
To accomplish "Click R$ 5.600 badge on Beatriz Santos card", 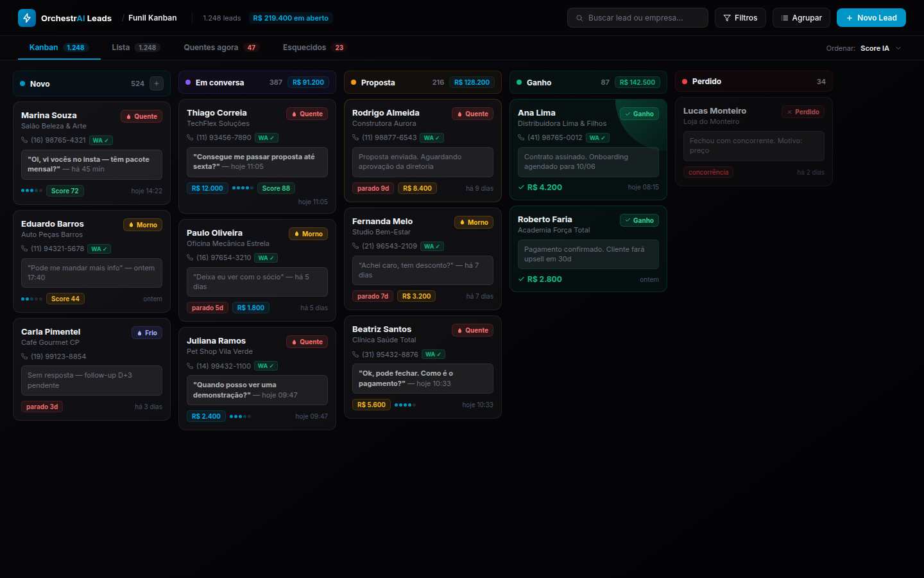I will [x=372, y=405].
